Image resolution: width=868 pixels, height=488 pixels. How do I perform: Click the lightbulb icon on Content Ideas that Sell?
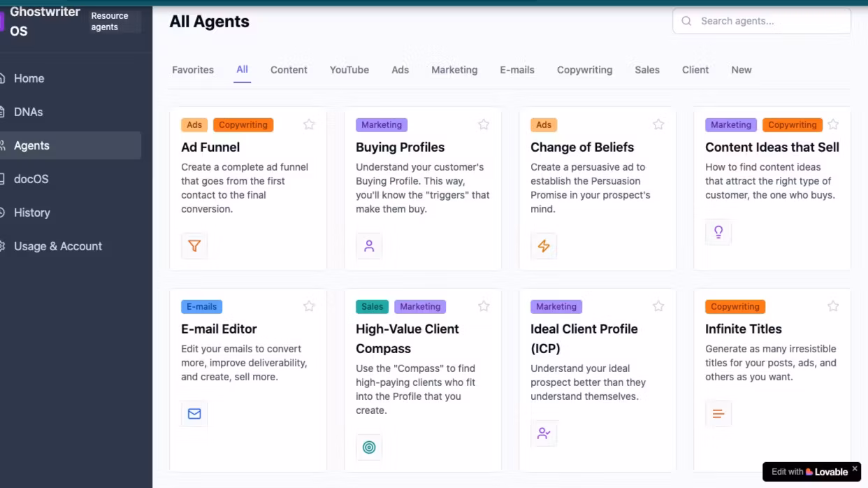tap(718, 232)
